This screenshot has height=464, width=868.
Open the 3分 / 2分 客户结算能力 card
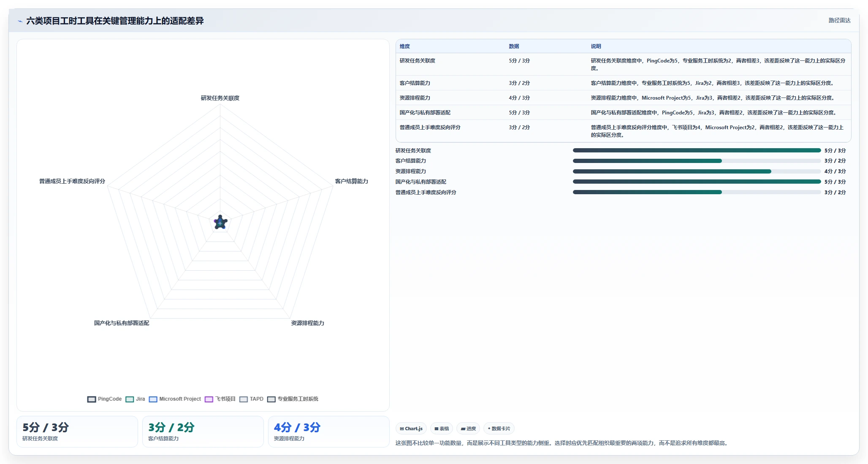pyautogui.click(x=203, y=431)
